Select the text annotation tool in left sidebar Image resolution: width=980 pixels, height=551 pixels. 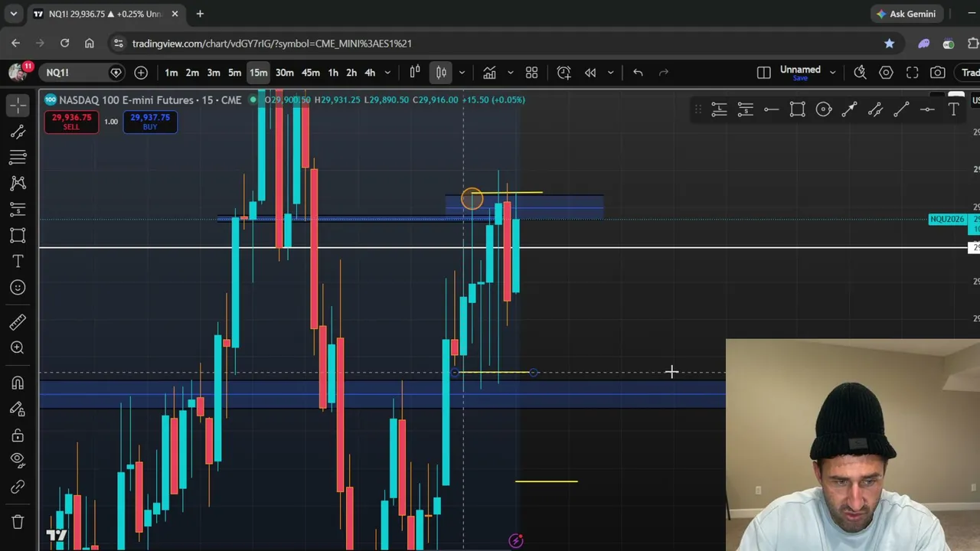18,261
